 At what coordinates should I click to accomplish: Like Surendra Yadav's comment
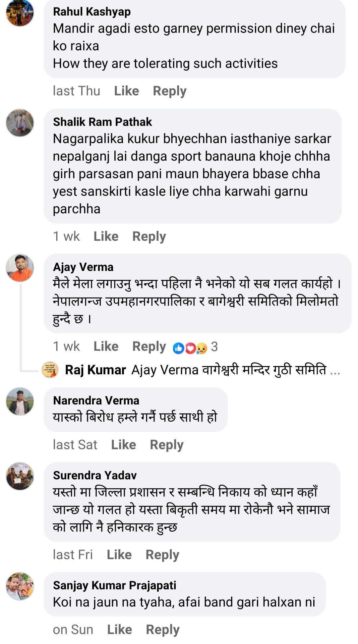(x=119, y=555)
